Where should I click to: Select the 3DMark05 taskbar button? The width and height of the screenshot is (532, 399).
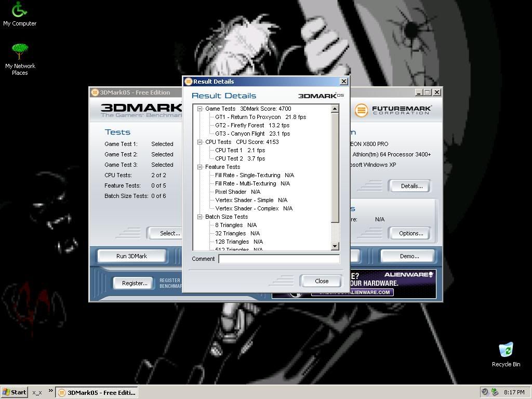coord(97,393)
